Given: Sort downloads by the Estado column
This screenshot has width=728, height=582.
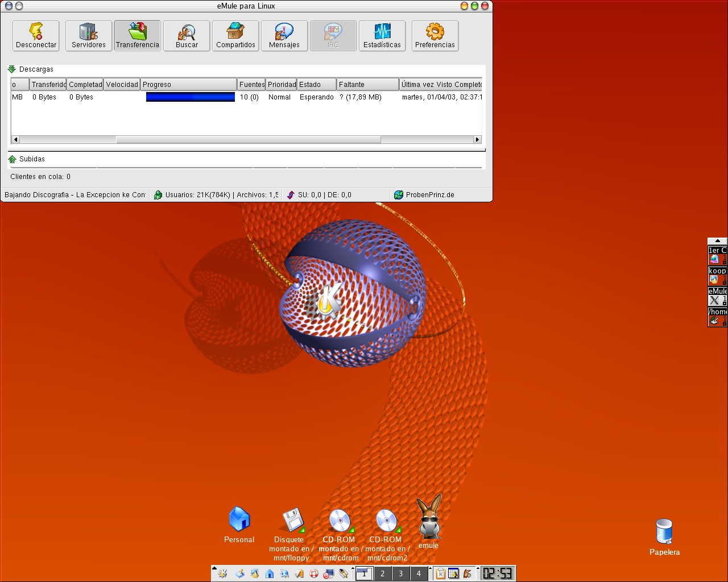Looking at the screenshot, I should pyautogui.click(x=317, y=85).
